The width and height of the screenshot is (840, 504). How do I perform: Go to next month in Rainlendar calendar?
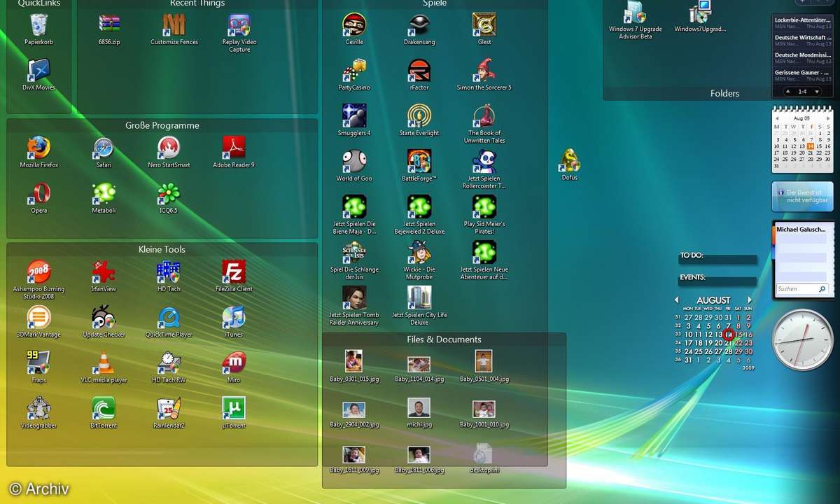pyautogui.click(x=750, y=300)
